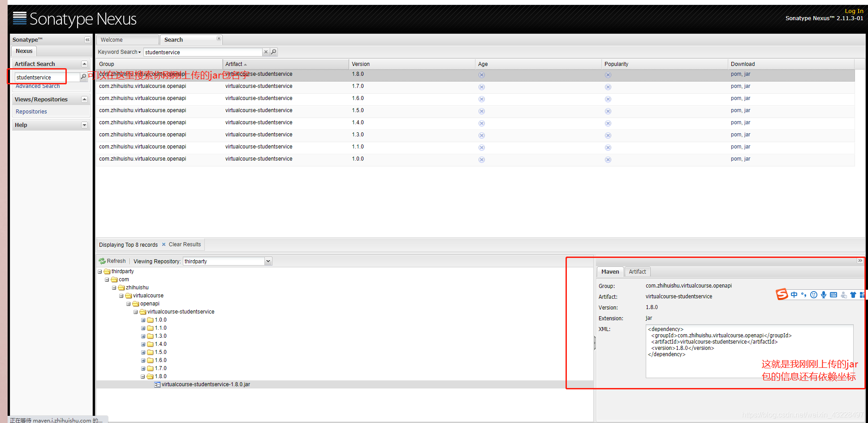Open Sogou emoji smiley icon
This screenshot has height=423, width=868.
(814, 295)
